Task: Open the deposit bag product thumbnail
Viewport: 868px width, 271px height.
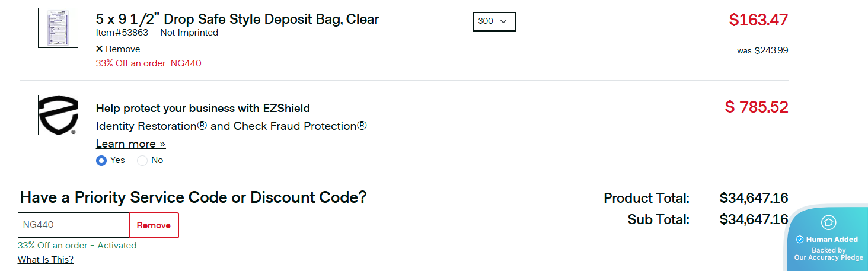Action: coord(58,28)
